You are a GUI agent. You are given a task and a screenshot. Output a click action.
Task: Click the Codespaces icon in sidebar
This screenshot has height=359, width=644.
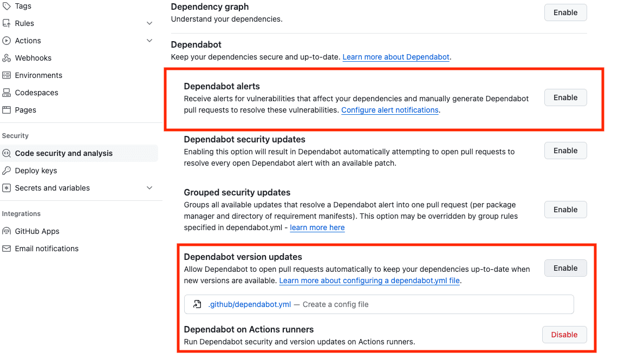6,93
